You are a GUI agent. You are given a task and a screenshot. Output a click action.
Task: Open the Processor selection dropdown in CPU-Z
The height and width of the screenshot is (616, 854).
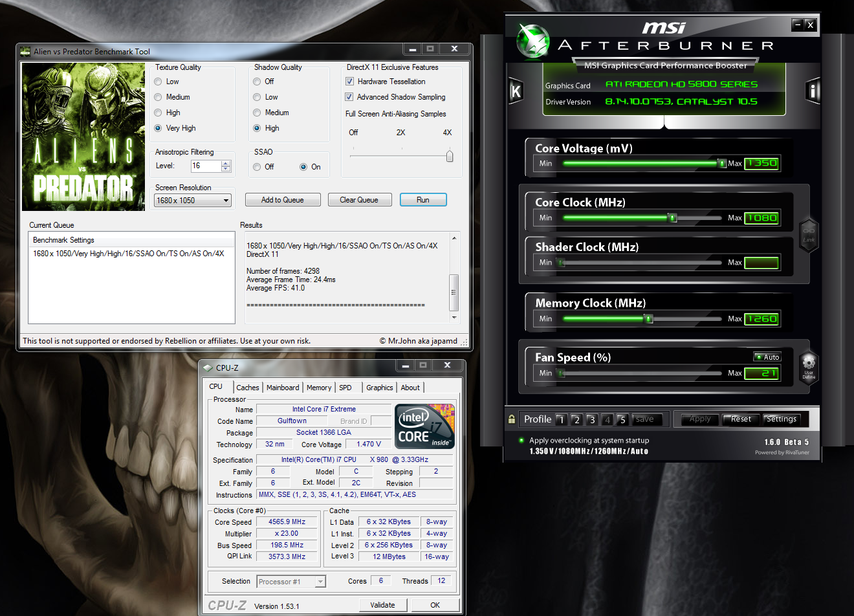click(x=320, y=582)
